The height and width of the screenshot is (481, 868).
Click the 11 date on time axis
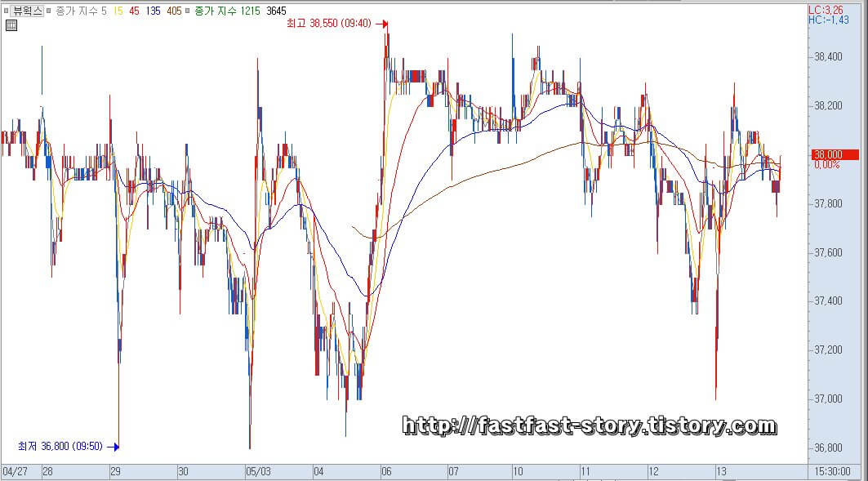[x=585, y=471]
